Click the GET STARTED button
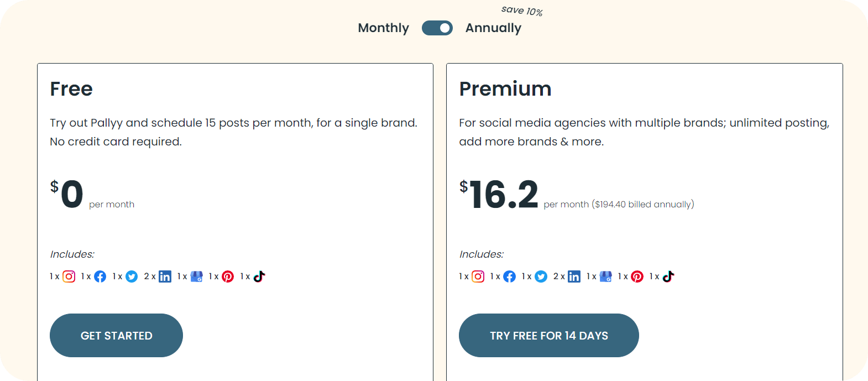 (116, 335)
